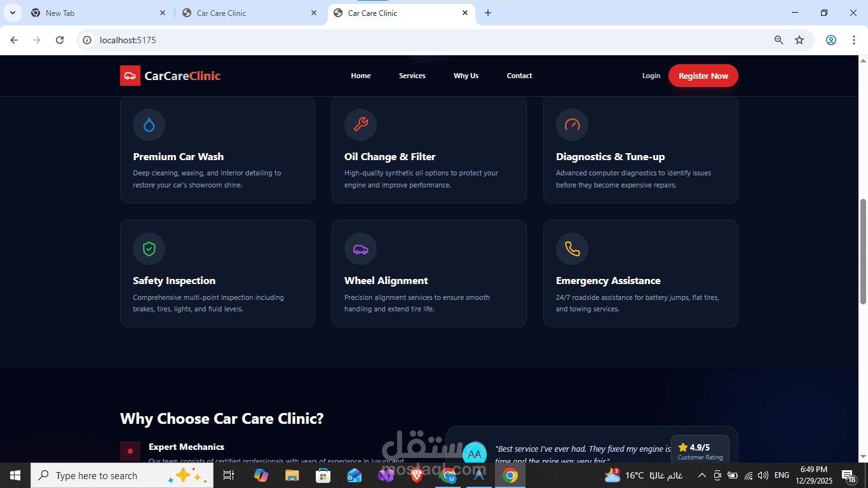The width and height of the screenshot is (868, 488).
Task: Open the Chrome three-dot menu
Action: tap(854, 40)
